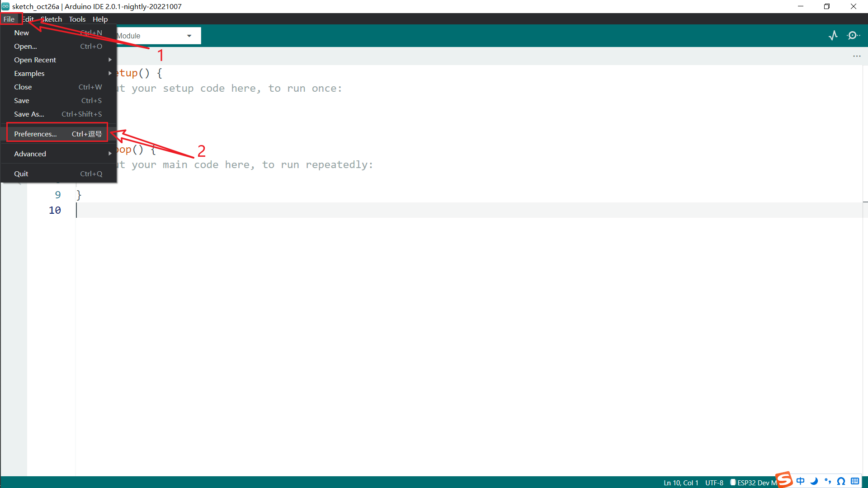Click the 'main code here' comment text
This screenshot has height=488, width=868.
[x=209, y=164]
